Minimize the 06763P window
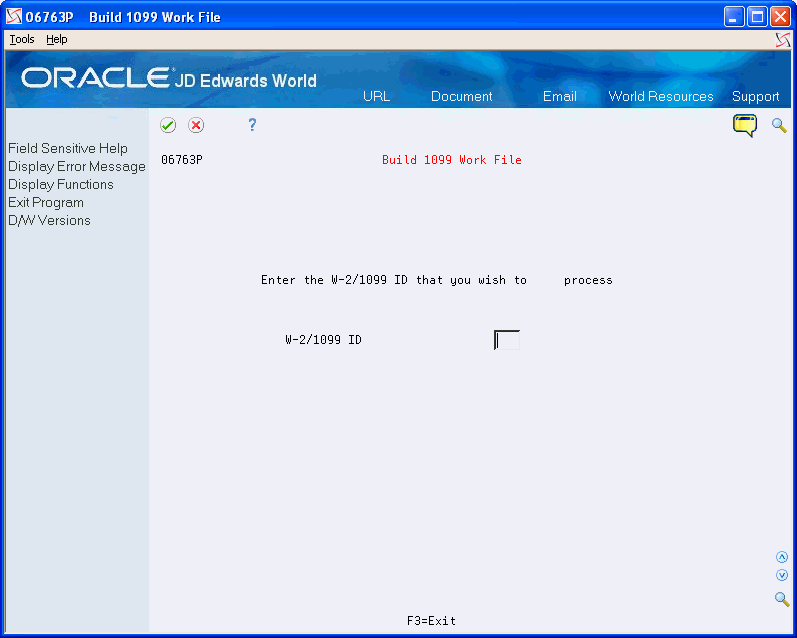 coord(734,17)
